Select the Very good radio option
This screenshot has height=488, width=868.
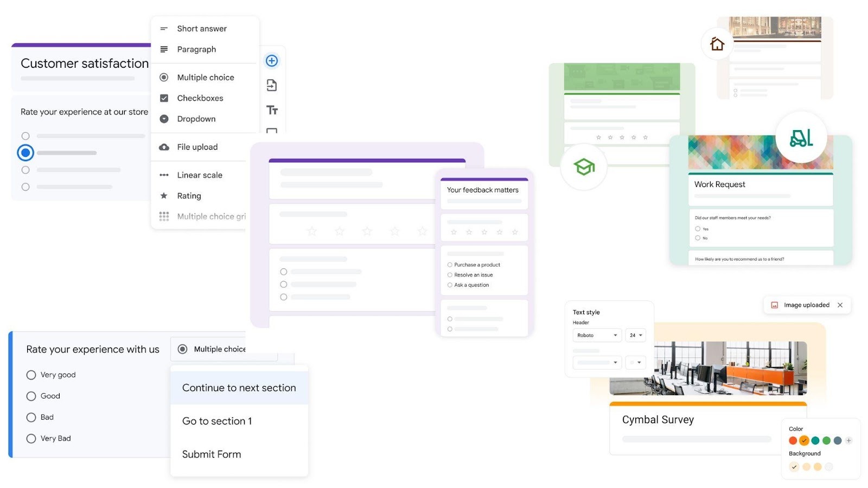(30, 374)
